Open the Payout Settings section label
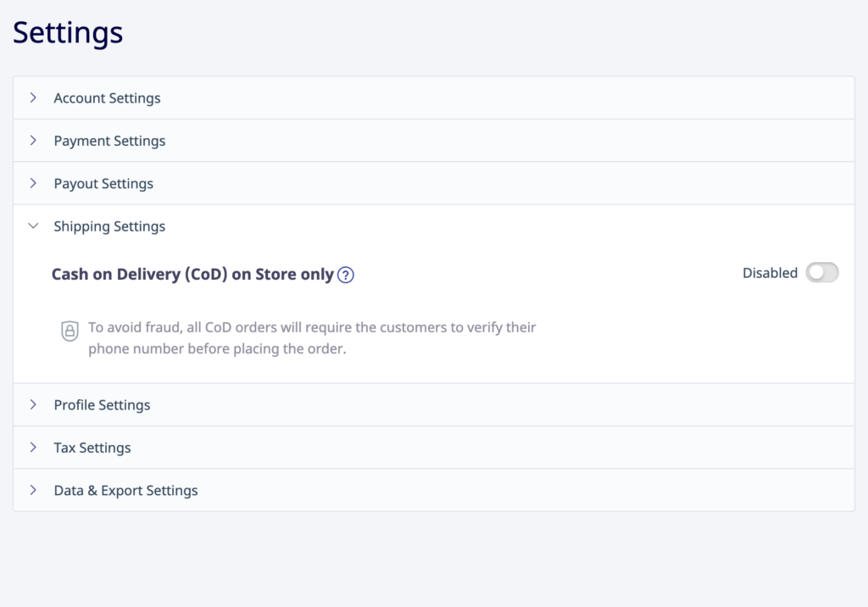The width and height of the screenshot is (868, 607). (x=103, y=183)
